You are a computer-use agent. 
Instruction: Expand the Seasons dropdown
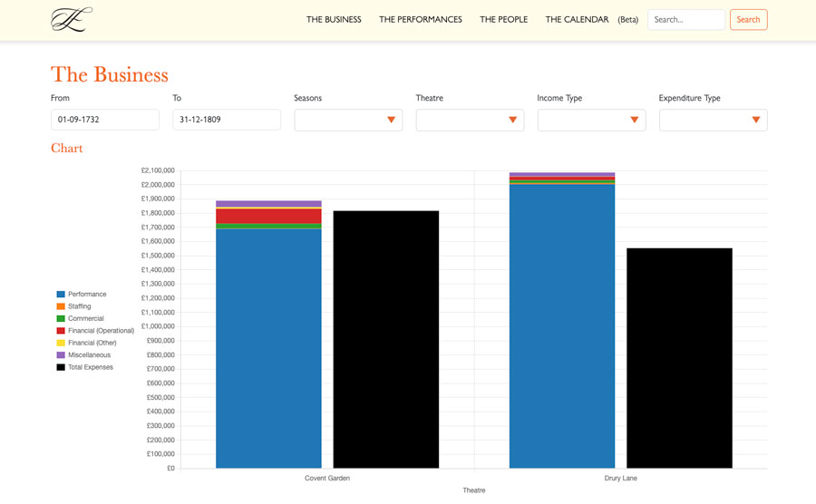pos(348,120)
